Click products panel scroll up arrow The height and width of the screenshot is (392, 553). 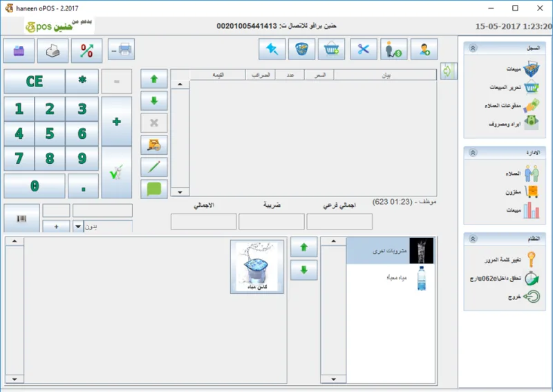click(x=15, y=241)
